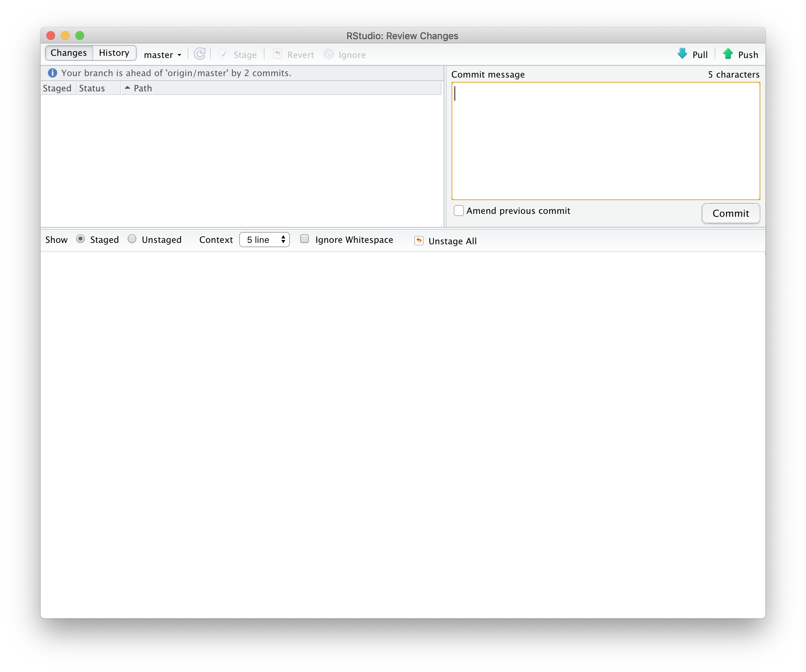Enable Ignore Whitespace checkbox
Viewport: 806px width, 672px height.
pyautogui.click(x=304, y=239)
